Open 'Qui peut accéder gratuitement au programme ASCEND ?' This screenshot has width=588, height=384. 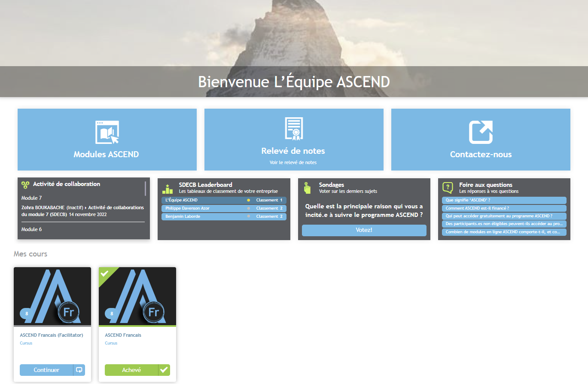[504, 216]
